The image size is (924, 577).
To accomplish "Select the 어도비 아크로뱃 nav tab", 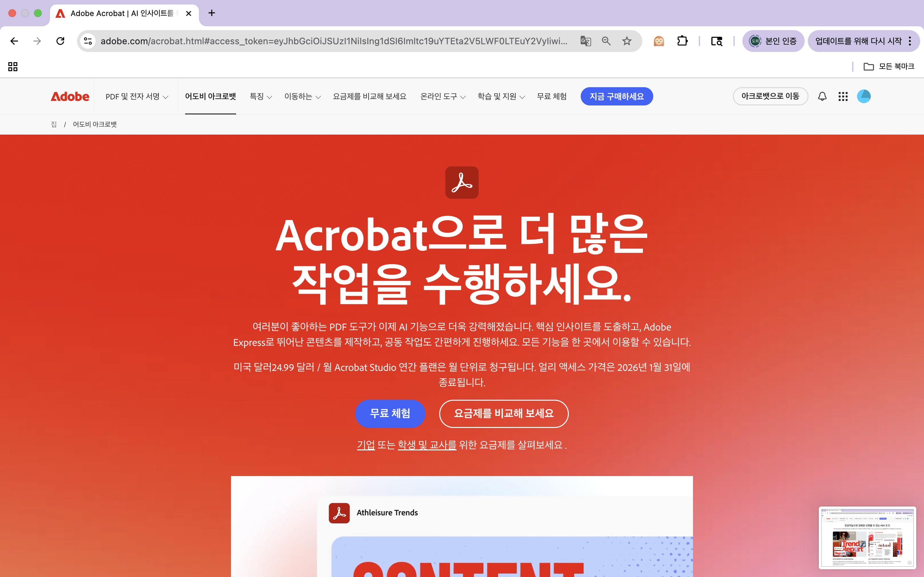I will pos(210,96).
